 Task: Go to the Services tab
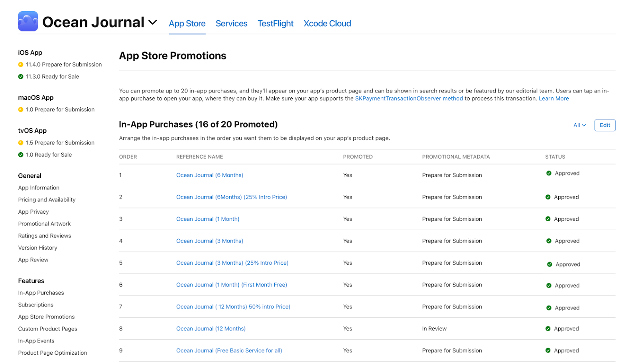click(x=231, y=24)
